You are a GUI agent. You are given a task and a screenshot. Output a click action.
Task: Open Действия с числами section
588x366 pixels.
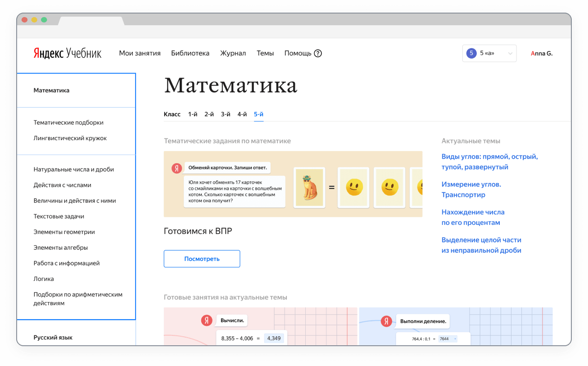click(63, 185)
